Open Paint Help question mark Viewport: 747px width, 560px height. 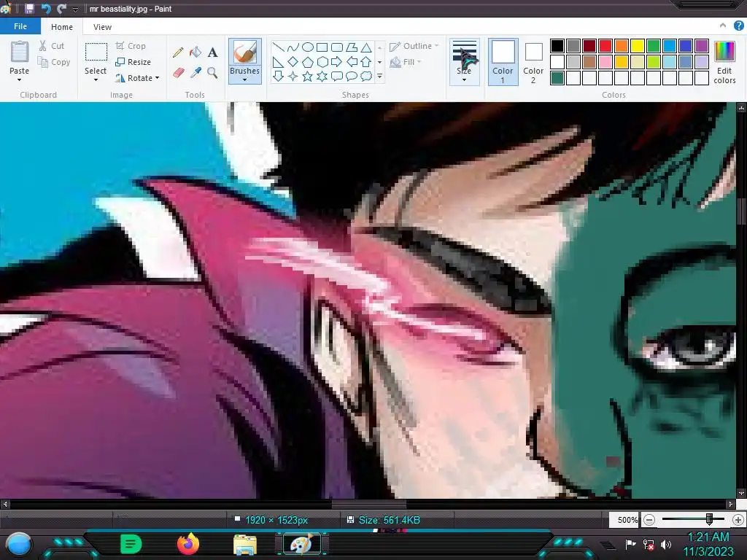coord(740,26)
